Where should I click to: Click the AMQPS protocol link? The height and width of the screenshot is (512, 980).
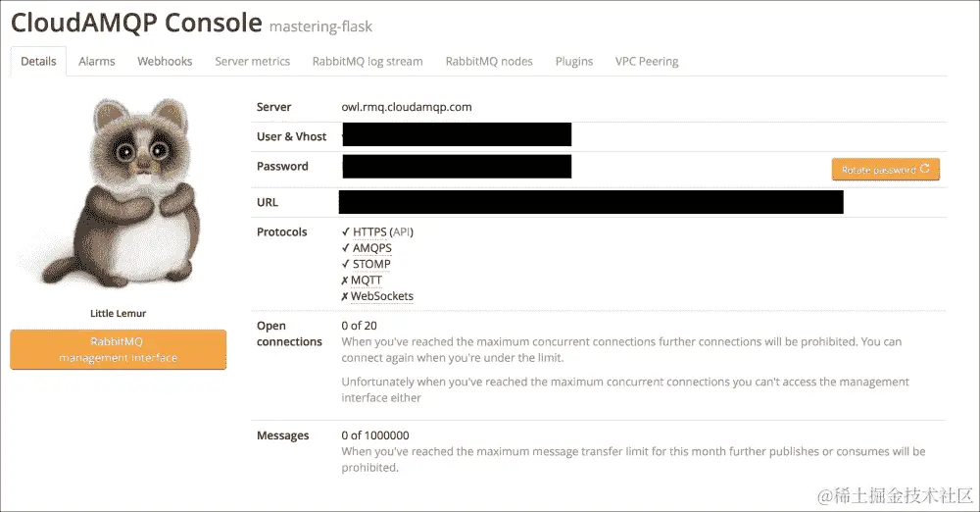[371, 248]
